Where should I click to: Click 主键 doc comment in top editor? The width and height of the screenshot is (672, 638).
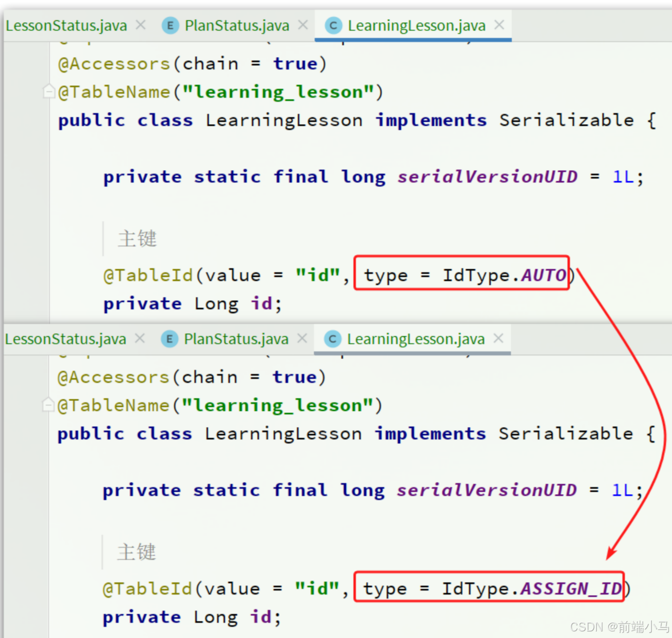tap(137, 238)
